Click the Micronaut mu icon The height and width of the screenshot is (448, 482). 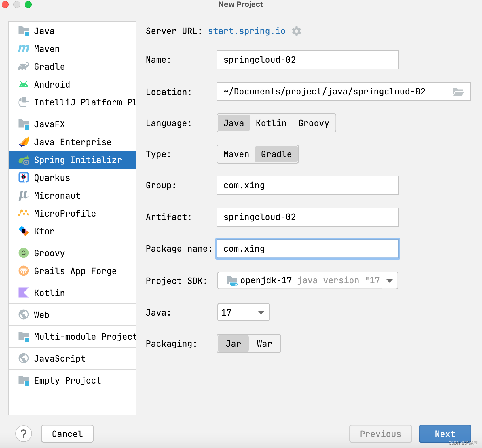(24, 195)
